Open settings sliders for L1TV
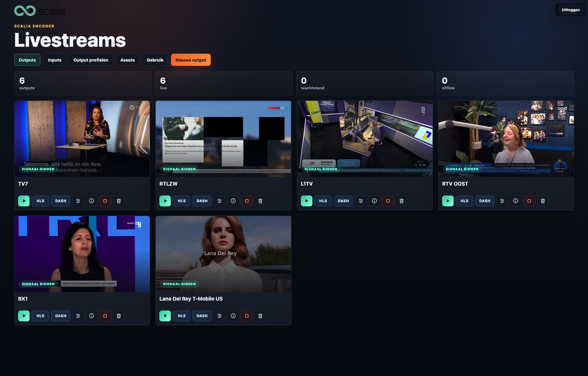This screenshot has height=376, width=588. [x=361, y=201]
